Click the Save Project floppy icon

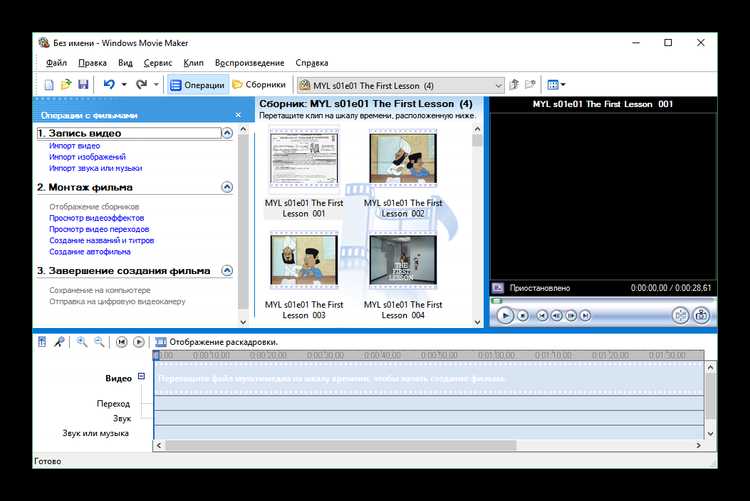coord(83,85)
